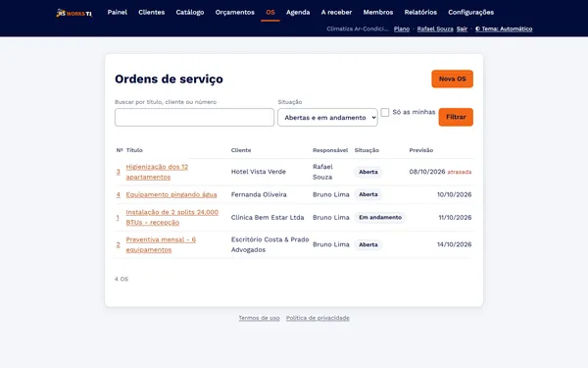Open Rafael Souza profile link
This screenshot has height=368, width=588.
435,28
